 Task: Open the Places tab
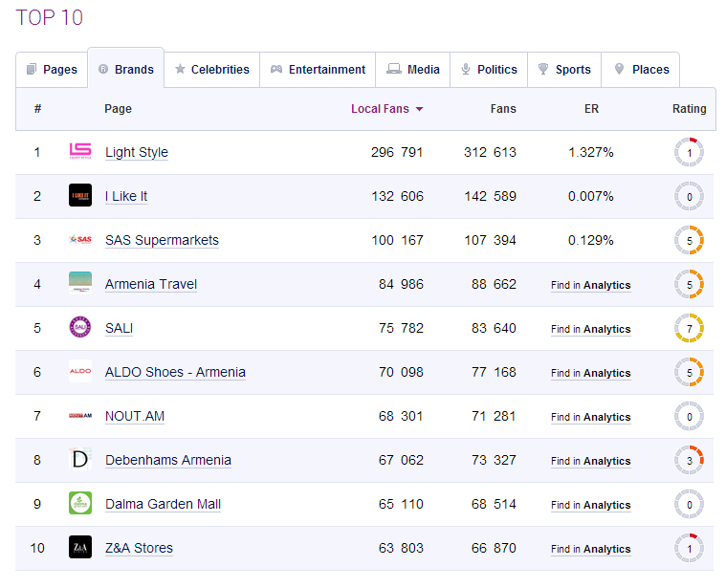click(x=641, y=70)
